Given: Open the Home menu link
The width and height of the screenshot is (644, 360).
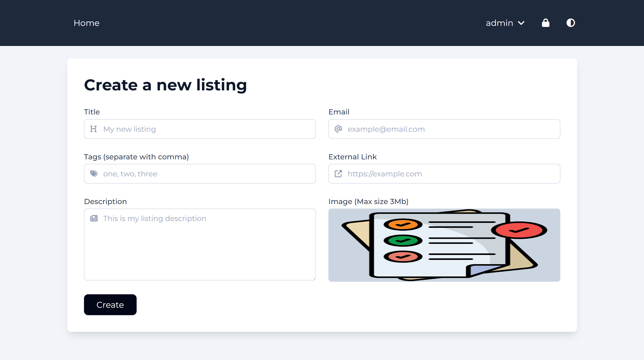Looking at the screenshot, I should click(x=86, y=23).
